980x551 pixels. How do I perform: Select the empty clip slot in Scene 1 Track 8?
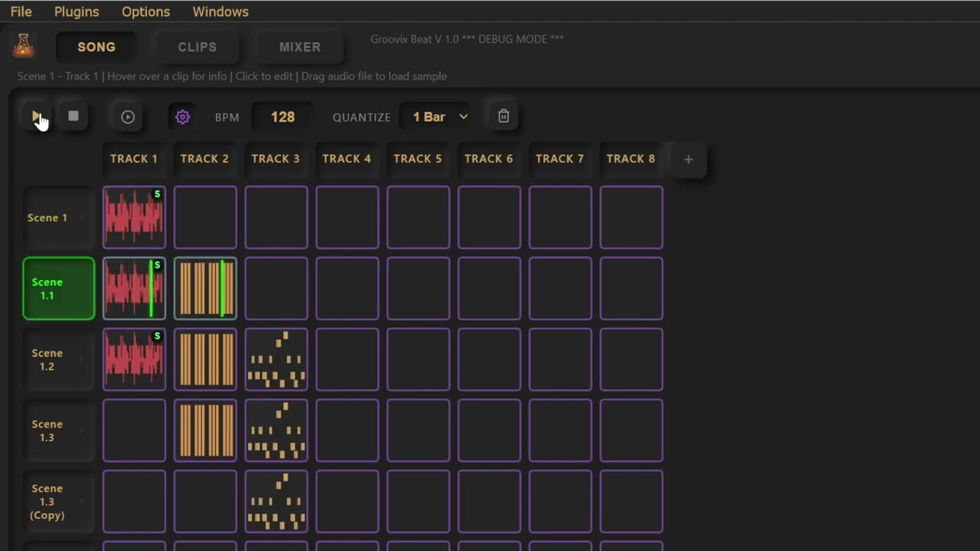point(632,217)
